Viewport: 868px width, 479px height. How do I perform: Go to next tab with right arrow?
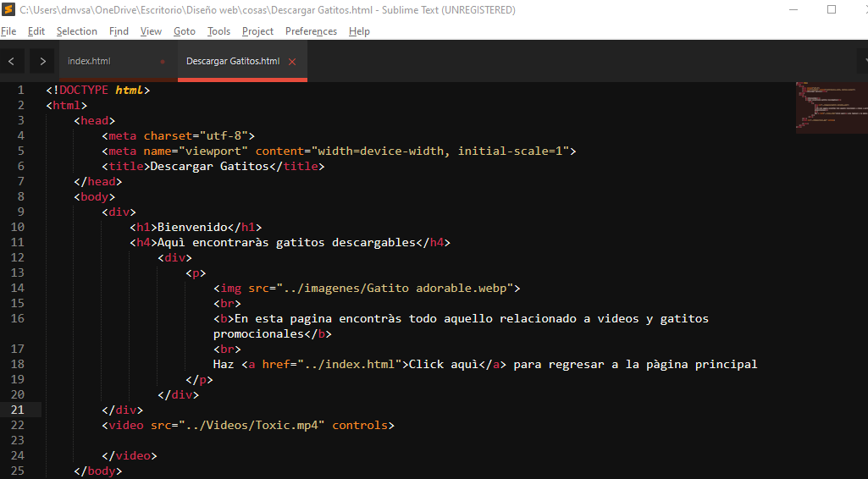pyautogui.click(x=42, y=62)
